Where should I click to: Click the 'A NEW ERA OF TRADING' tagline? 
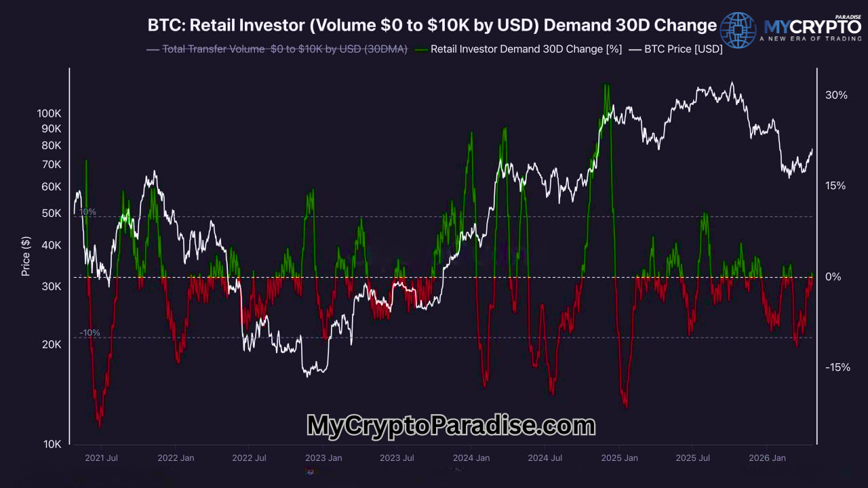point(810,39)
